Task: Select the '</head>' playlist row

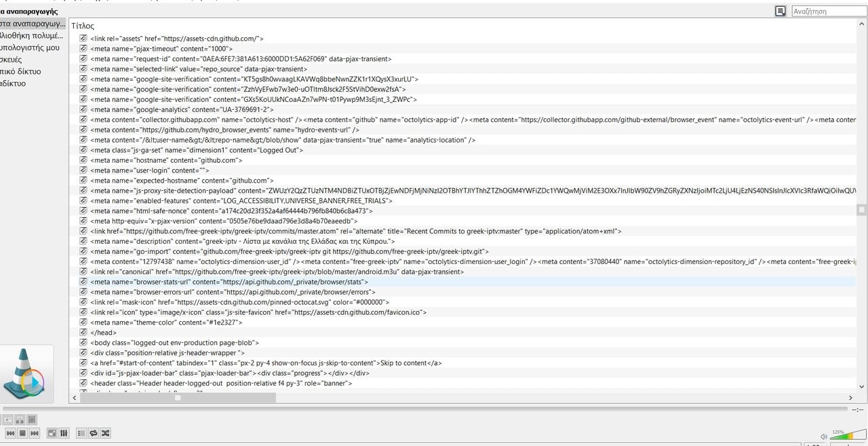Action: 463,333
